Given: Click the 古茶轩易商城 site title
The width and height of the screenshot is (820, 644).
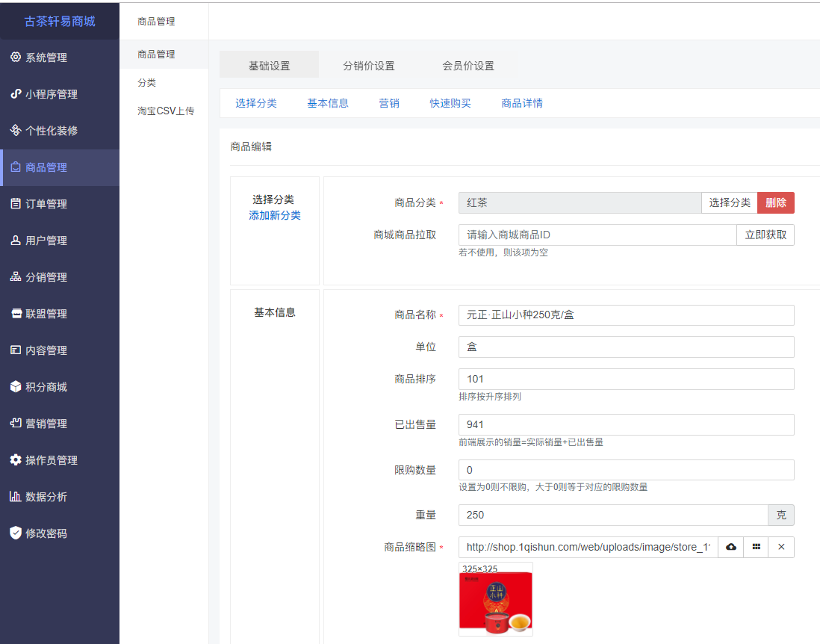Looking at the screenshot, I should (x=60, y=21).
